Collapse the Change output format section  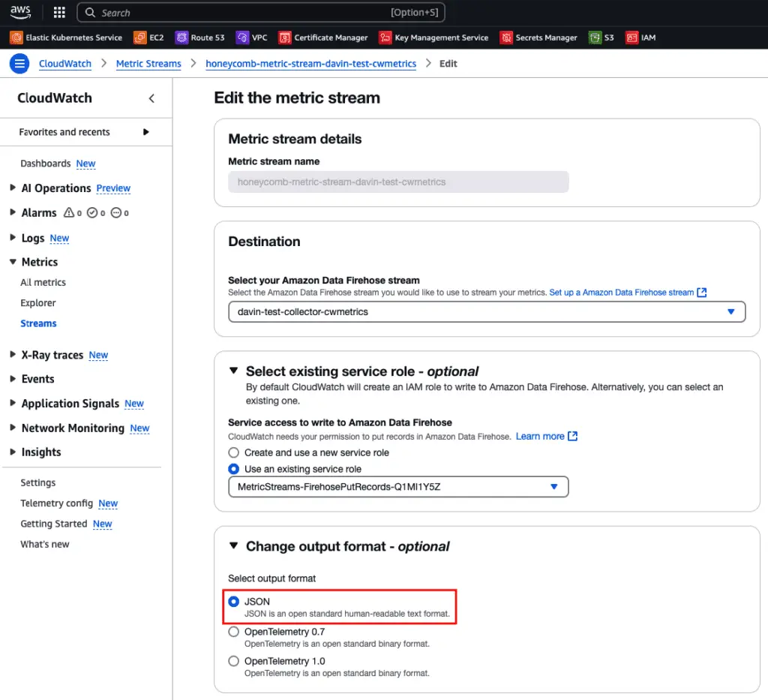click(234, 546)
